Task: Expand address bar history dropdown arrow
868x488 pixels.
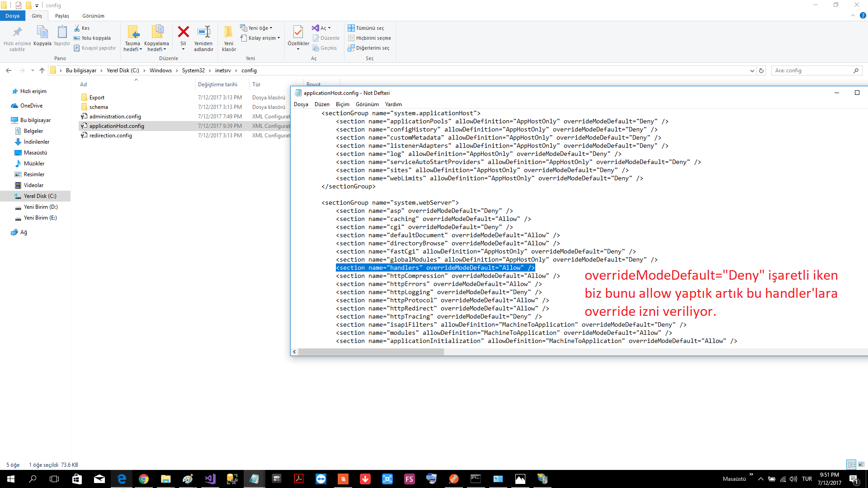Action: click(752, 70)
